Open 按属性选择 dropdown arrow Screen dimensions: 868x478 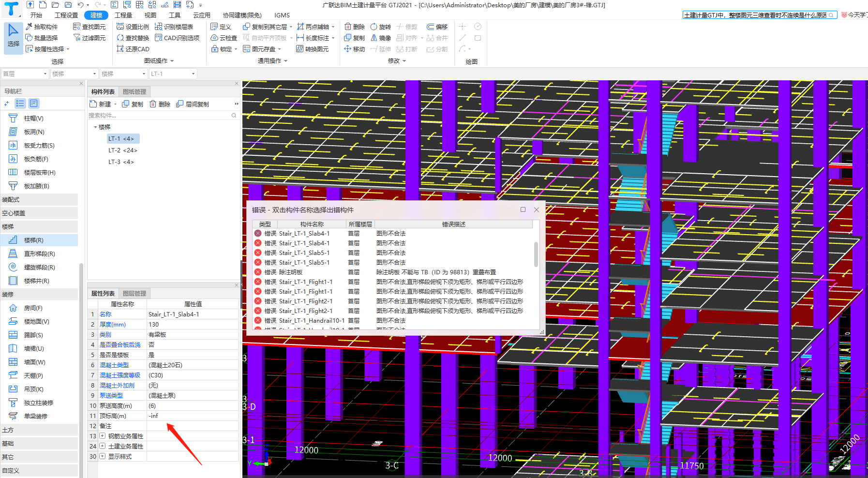click(x=68, y=49)
